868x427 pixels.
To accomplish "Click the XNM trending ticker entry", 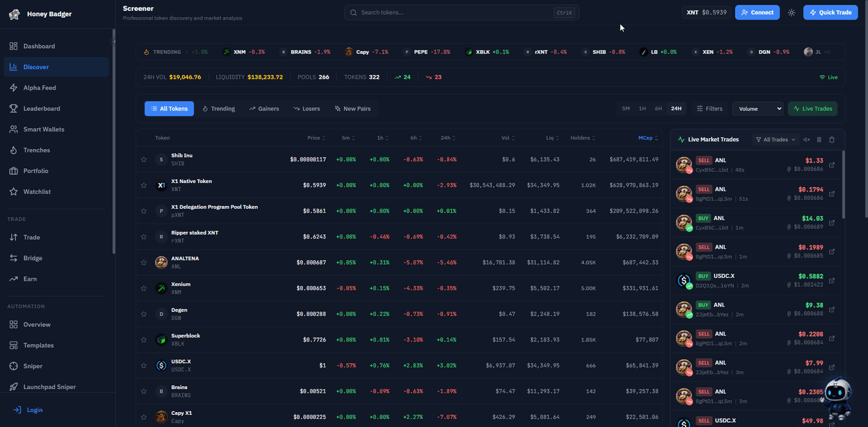I will click(x=244, y=52).
